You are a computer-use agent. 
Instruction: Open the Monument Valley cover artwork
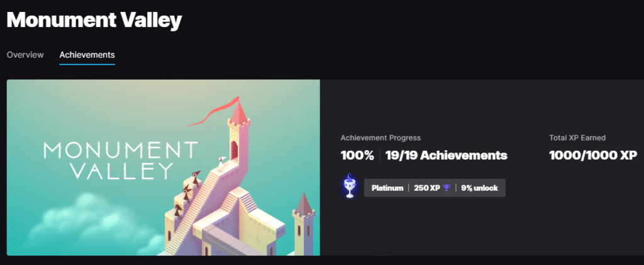pos(164,168)
